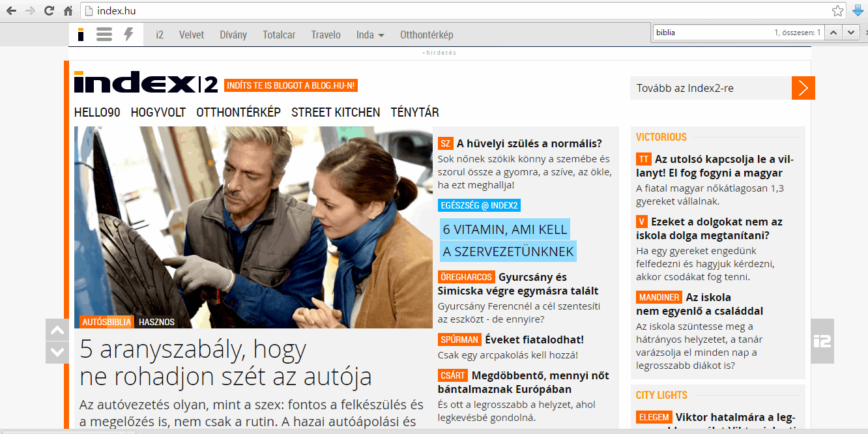Open the 5 aranyszabály headline article
The width and height of the screenshot is (868, 434).
[x=225, y=363]
